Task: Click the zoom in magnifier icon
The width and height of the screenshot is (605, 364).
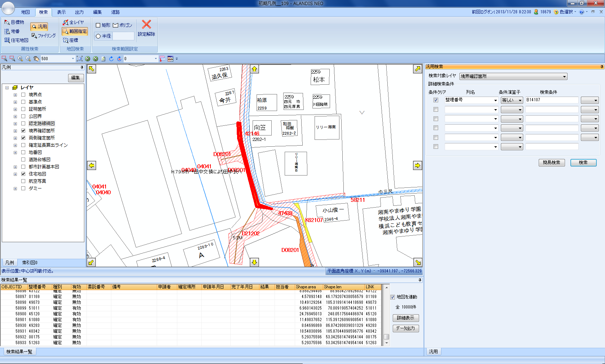Action: [x=20, y=59]
